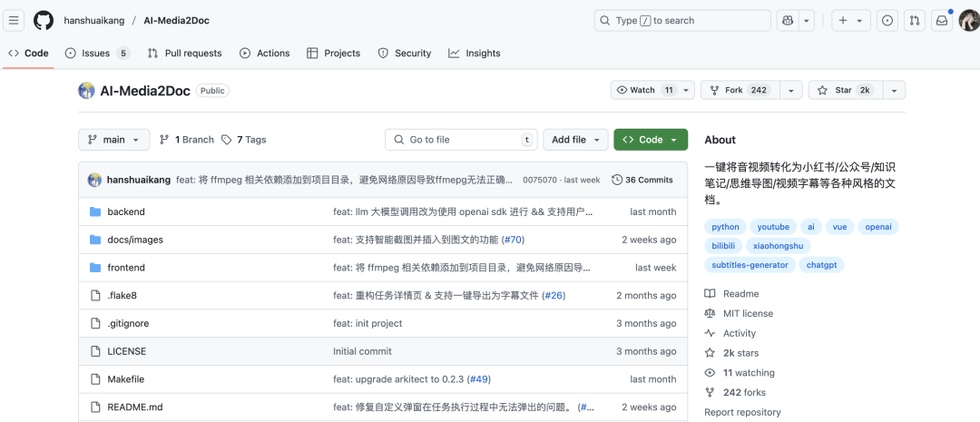Expand the main branch selector dropdown
Screen dimensions: 980x422
(x=114, y=140)
